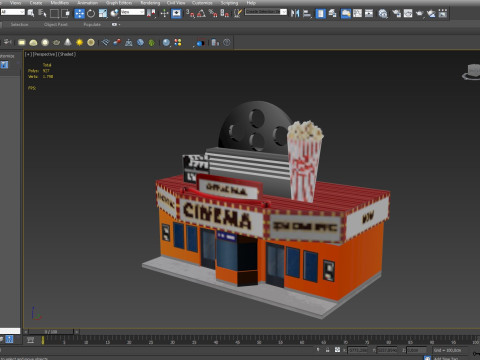Open the selection filter dropdown
Viewport: 480px width, 360px height.
point(13,12)
